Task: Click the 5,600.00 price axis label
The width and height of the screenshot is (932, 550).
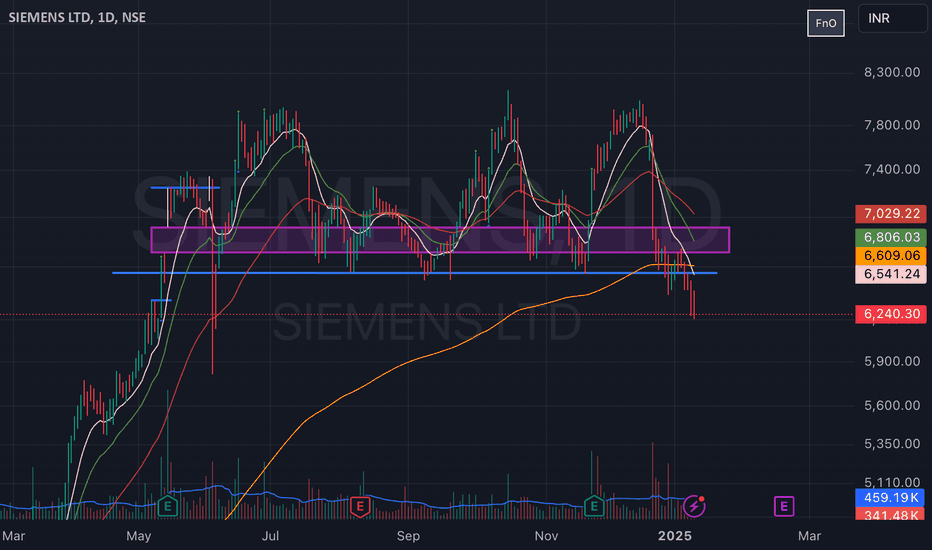Action: tap(892, 406)
